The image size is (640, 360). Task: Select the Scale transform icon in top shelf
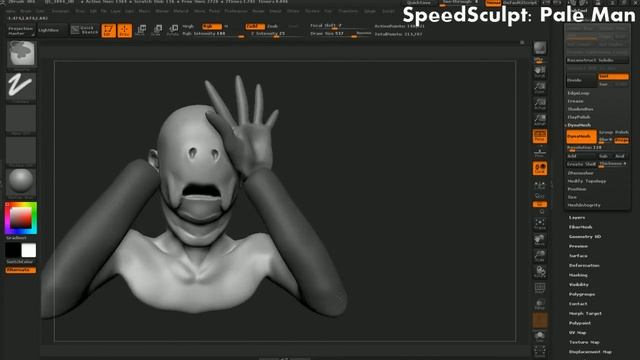[x=157, y=30]
